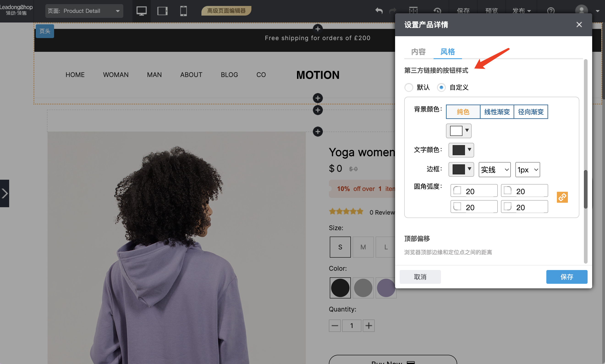Switch to mobile phone preview mode

(183, 11)
